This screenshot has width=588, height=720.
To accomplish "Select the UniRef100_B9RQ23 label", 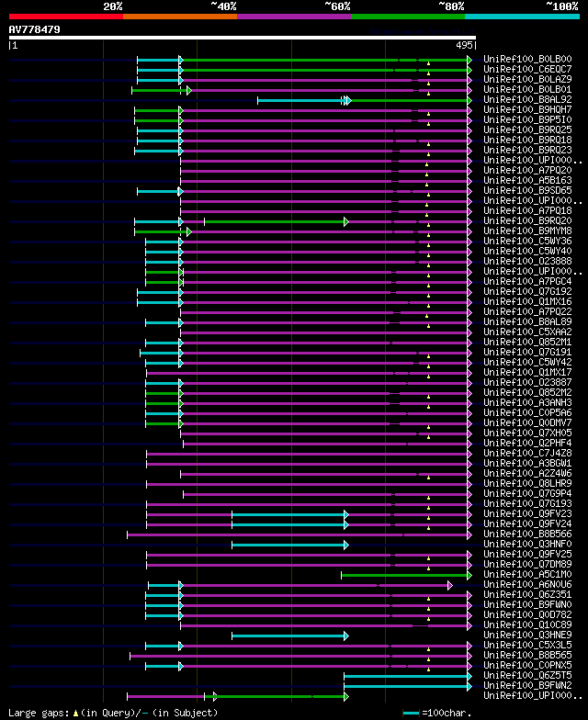I will (x=527, y=151).
